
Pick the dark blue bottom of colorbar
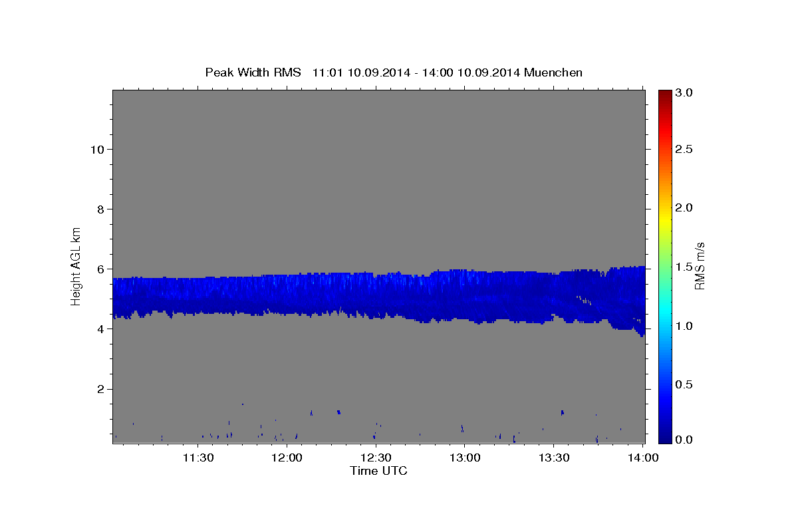[664, 438]
